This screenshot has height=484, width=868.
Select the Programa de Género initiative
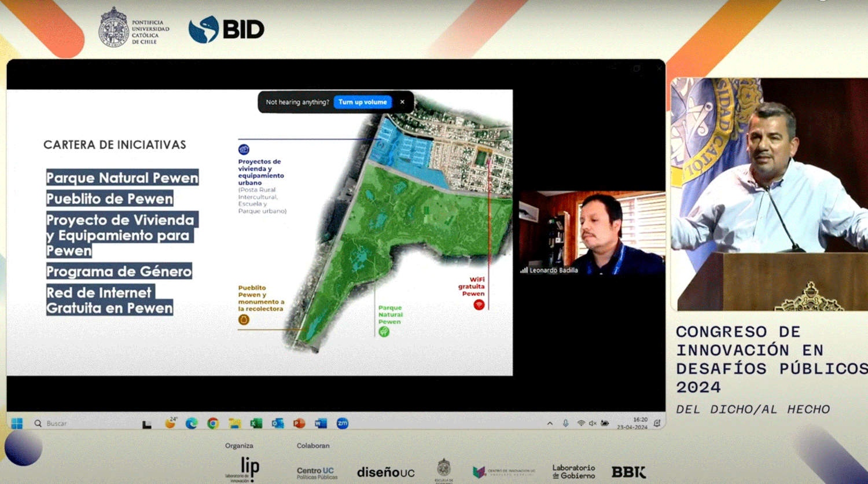pyautogui.click(x=119, y=271)
